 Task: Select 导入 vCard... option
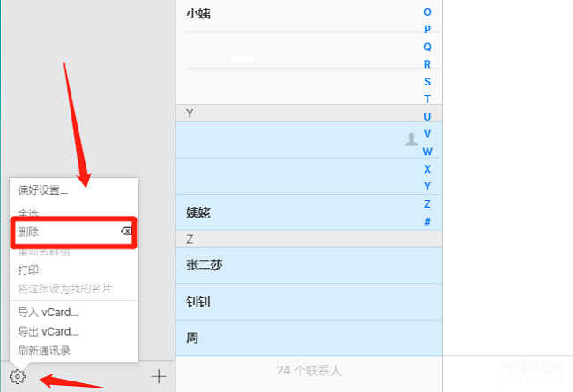[48, 313]
